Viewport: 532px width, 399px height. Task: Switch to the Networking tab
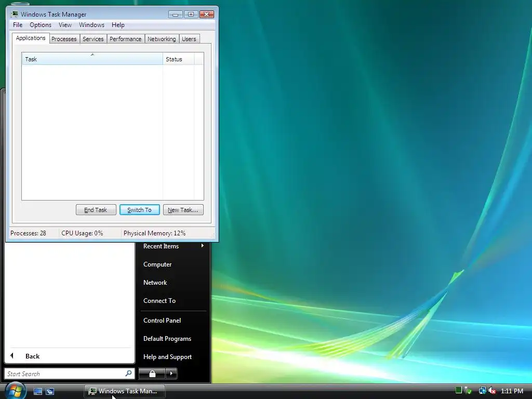(162, 39)
